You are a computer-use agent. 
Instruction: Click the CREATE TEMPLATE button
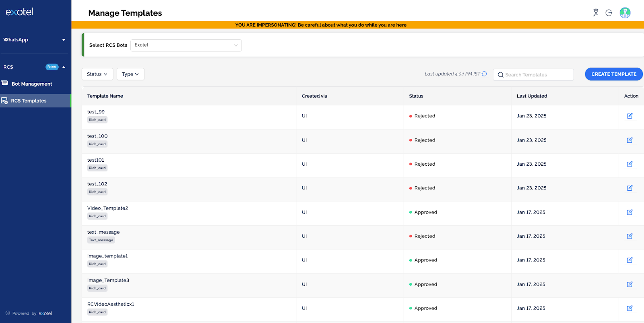point(614,74)
